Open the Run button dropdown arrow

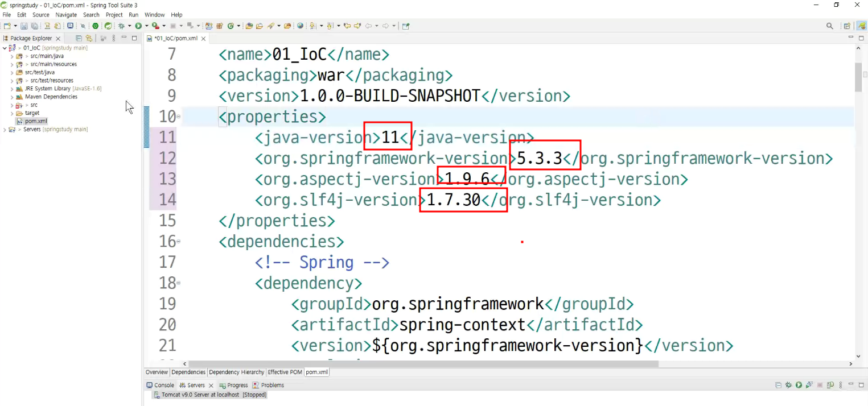pyautogui.click(x=146, y=26)
